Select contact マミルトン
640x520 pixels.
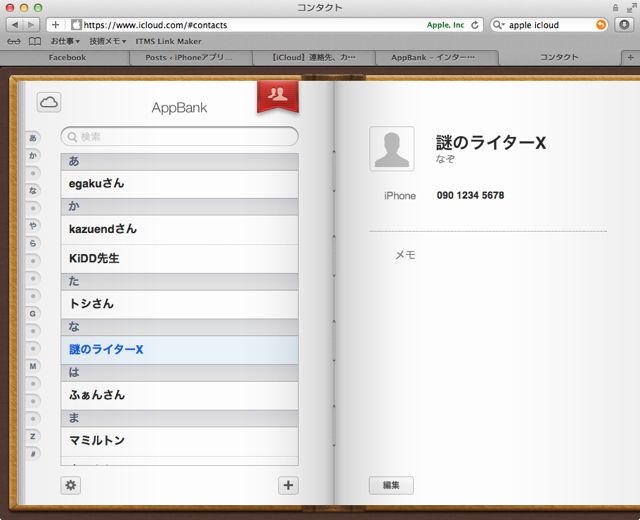pyautogui.click(x=180, y=441)
